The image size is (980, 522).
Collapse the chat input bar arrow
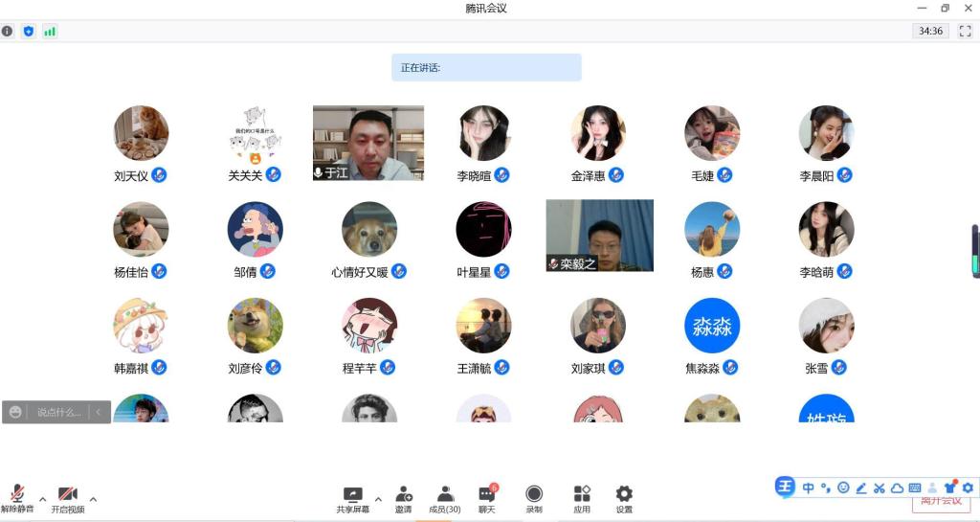click(x=98, y=412)
